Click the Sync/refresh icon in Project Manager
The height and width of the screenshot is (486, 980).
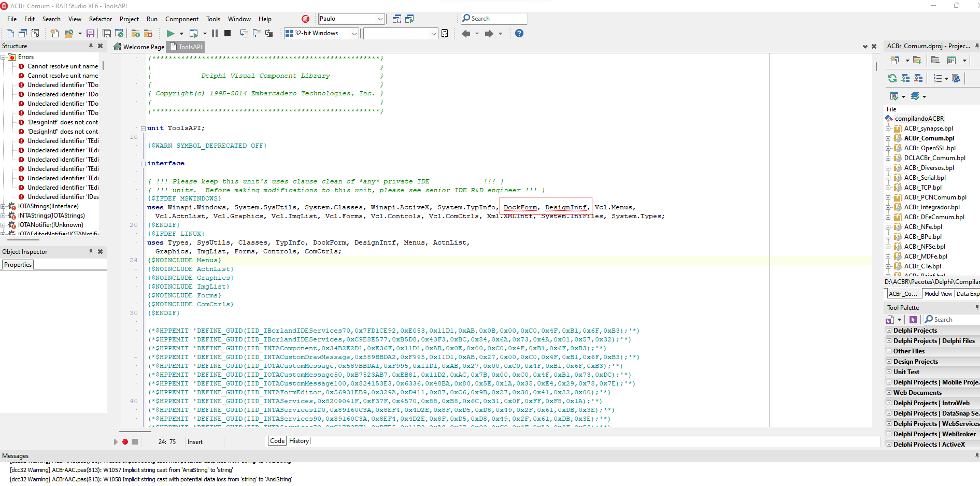tap(892, 78)
